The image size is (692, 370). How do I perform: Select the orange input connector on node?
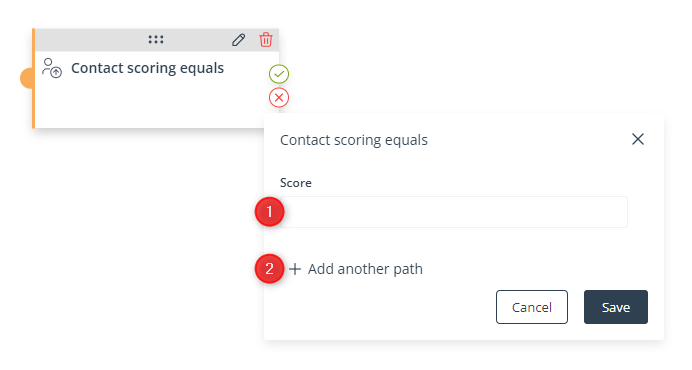pyautogui.click(x=26, y=78)
